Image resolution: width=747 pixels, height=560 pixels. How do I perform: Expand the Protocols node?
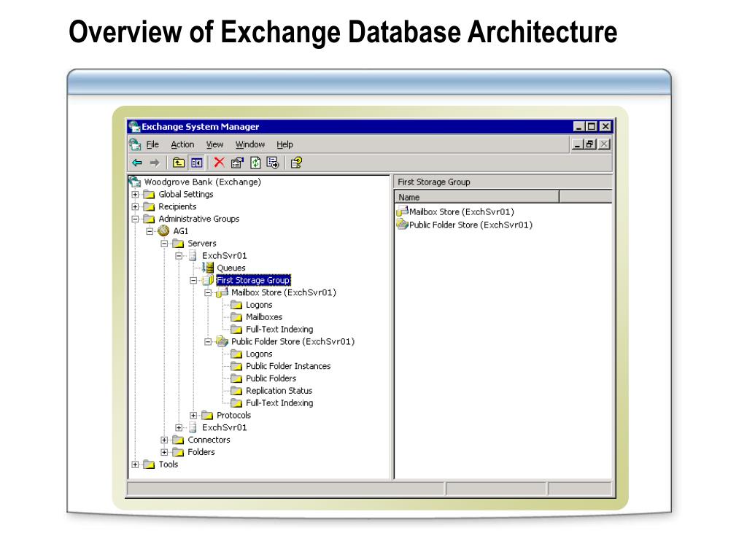(193, 415)
